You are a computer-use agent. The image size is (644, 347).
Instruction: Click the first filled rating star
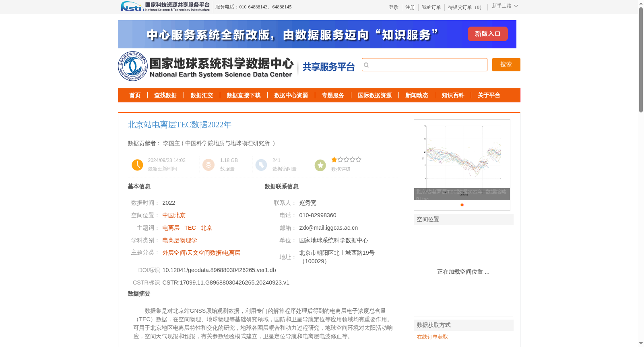[x=334, y=160]
